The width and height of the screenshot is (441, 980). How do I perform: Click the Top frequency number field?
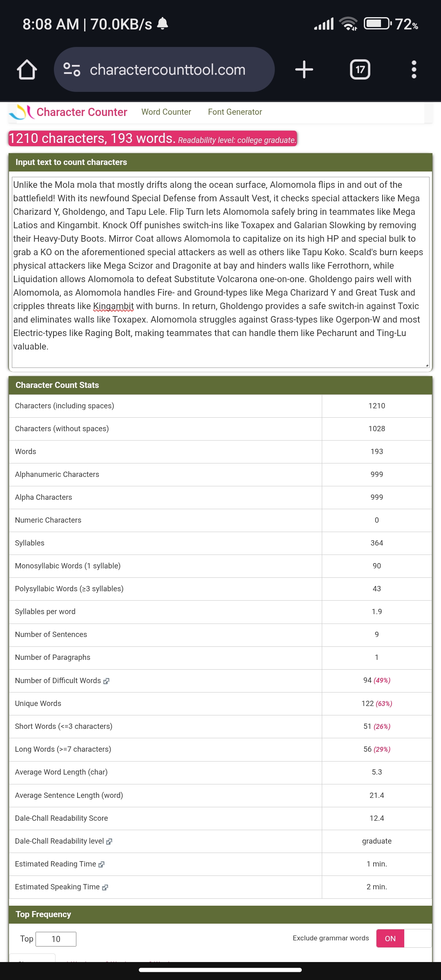pos(56,939)
